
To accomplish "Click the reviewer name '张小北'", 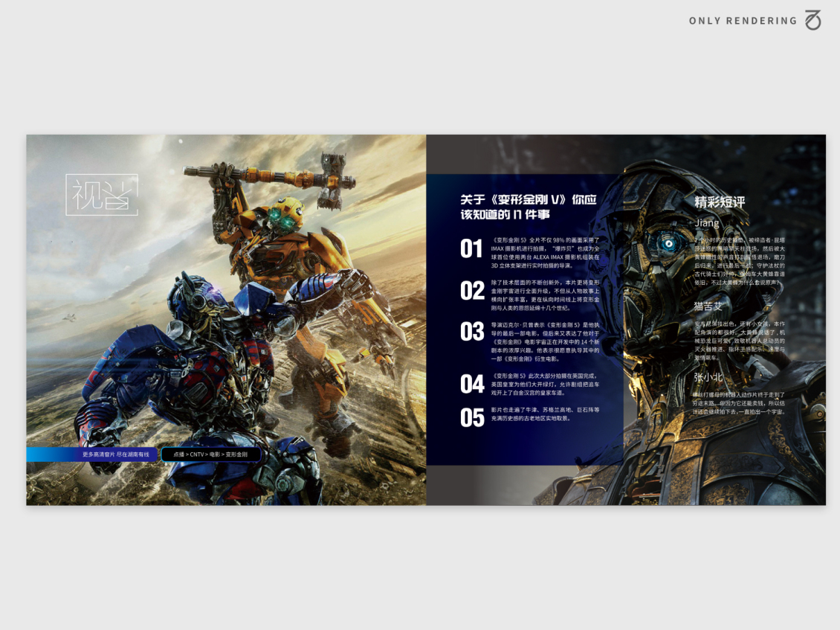I will tap(708, 377).
